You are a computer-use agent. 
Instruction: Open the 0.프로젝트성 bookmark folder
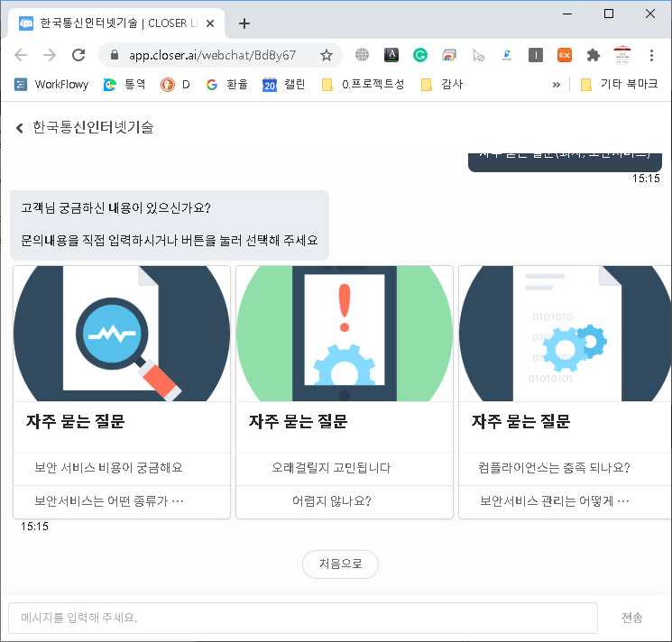point(363,85)
